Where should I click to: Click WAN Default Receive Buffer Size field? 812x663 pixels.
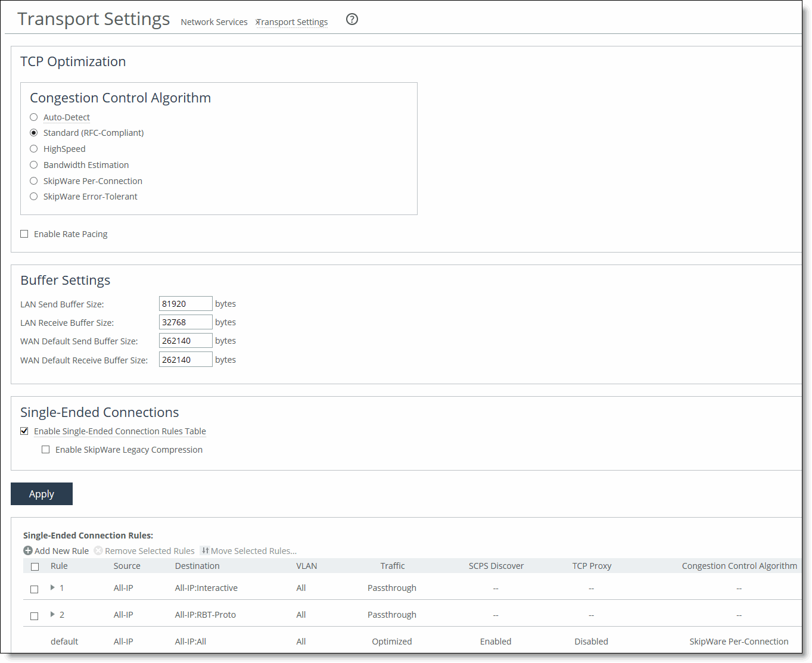click(186, 360)
